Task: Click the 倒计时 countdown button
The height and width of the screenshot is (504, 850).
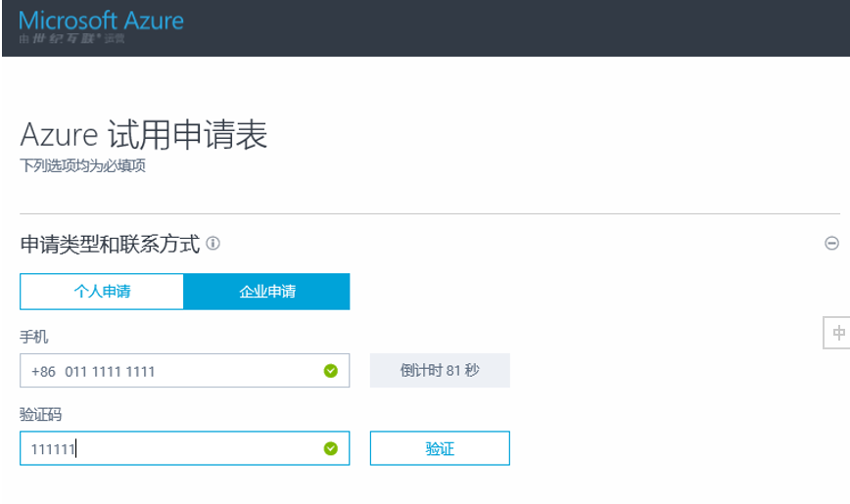Action: 440,371
